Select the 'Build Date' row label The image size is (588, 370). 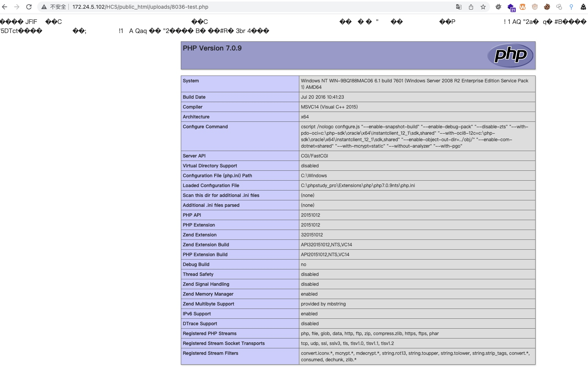(x=194, y=97)
